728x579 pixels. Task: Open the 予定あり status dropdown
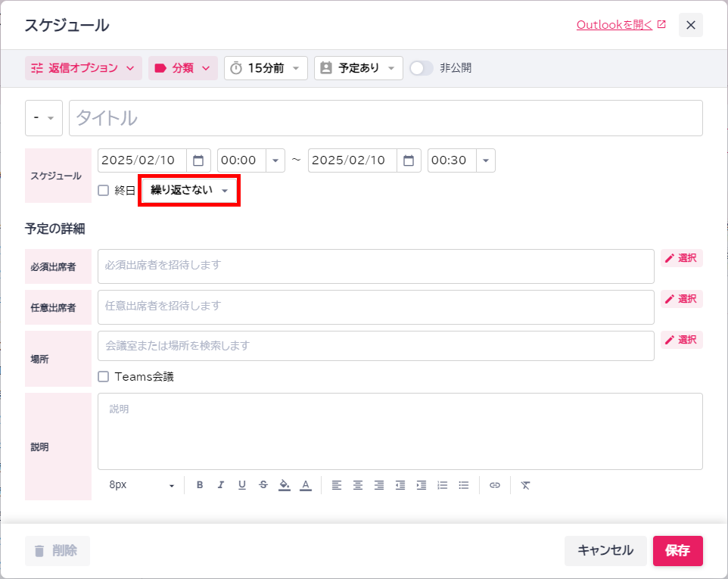(x=359, y=68)
